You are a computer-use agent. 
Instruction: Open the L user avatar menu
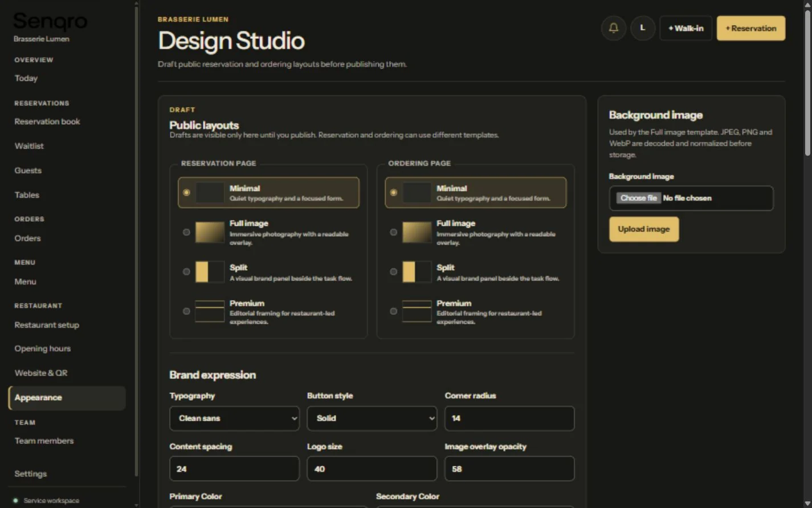tap(643, 28)
